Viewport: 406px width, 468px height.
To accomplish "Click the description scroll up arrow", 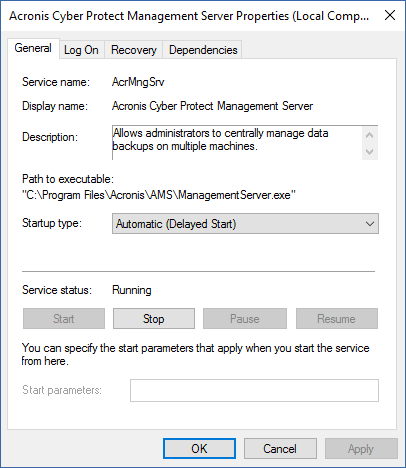I will click(x=369, y=135).
